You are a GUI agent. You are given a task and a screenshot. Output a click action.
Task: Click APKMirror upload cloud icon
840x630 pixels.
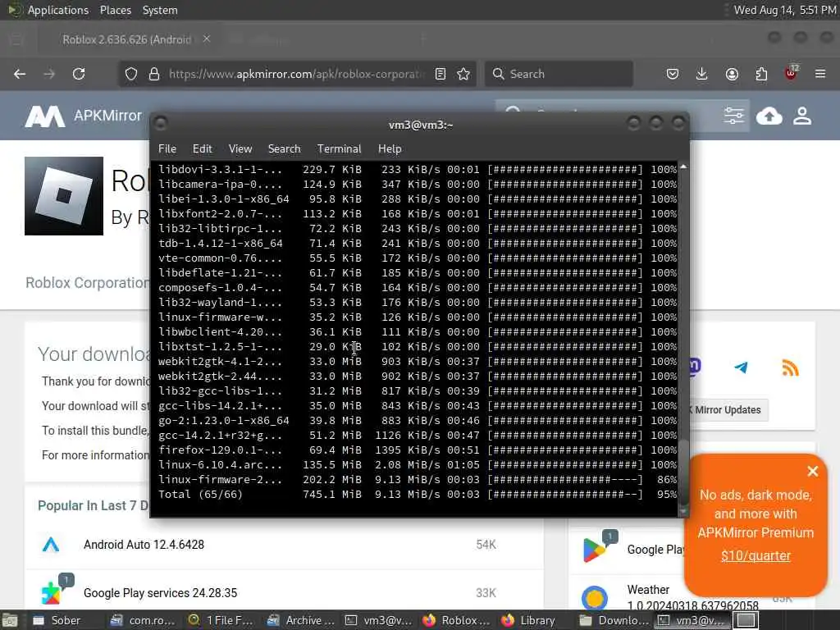click(769, 116)
